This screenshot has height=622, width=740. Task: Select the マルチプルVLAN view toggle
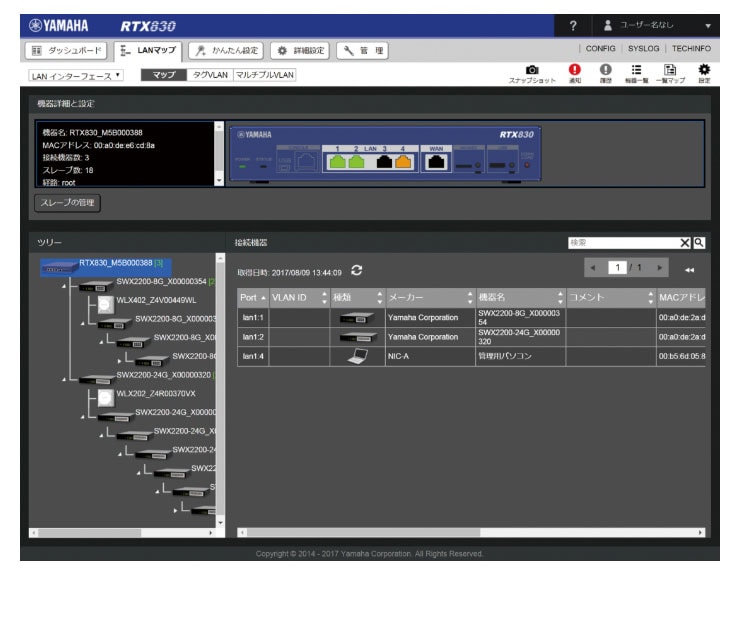coord(264,75)
